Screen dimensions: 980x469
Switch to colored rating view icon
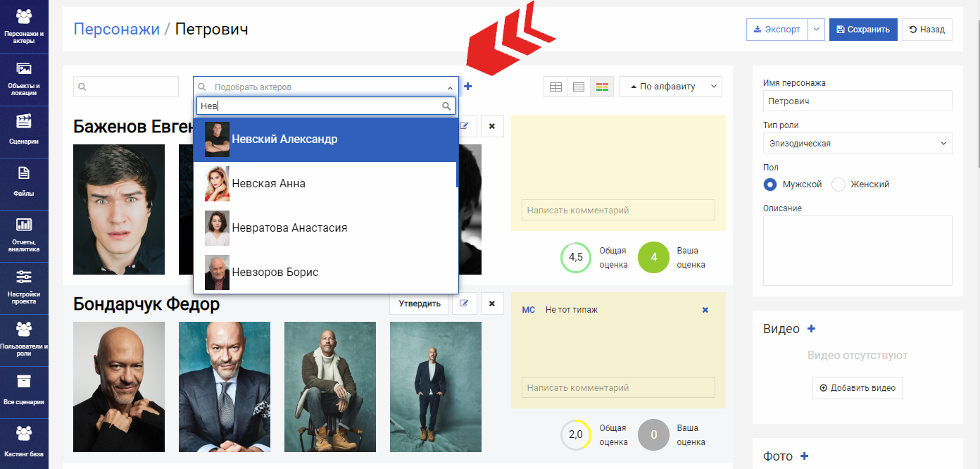[x=602, y=87]
